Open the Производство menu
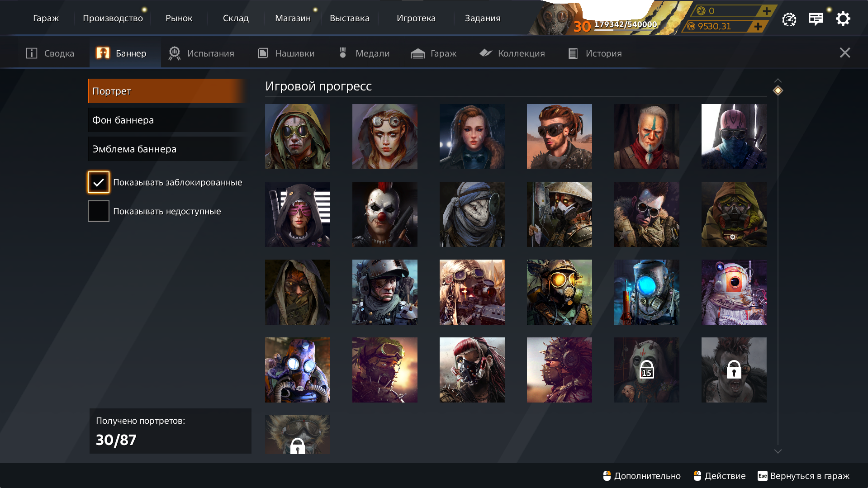This screenshot has width=868, height=488. click(x=113, y=19)
